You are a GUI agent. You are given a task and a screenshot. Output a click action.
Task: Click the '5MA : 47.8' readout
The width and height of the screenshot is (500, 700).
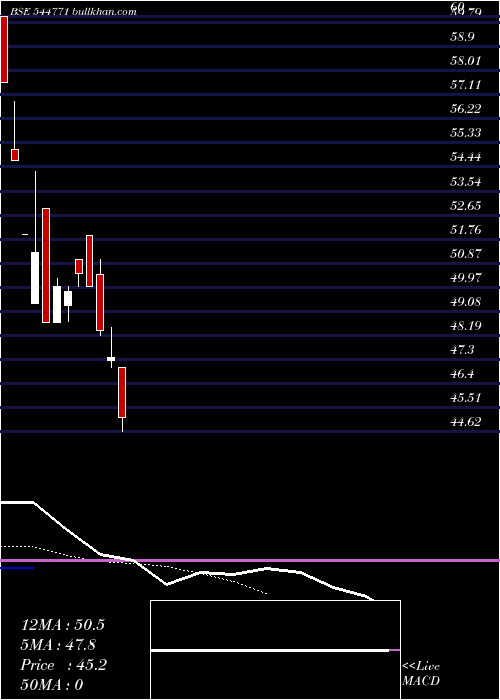58,645
